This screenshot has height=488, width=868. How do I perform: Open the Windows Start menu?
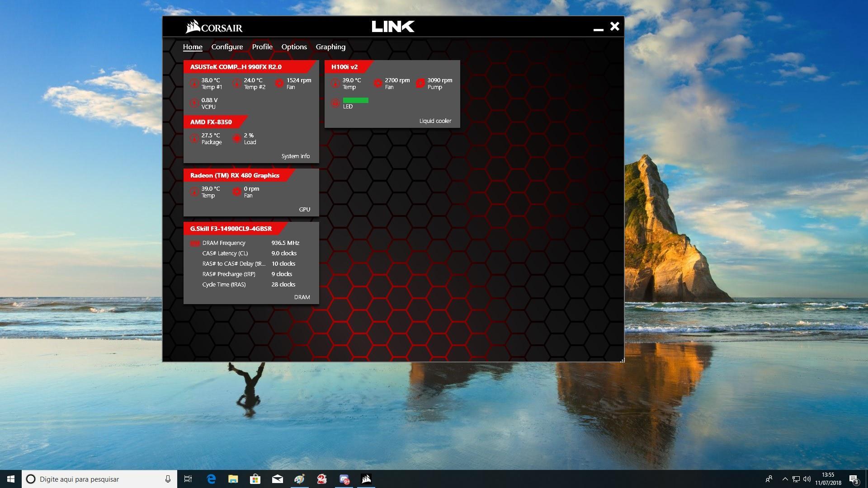[x=11, y=479]
